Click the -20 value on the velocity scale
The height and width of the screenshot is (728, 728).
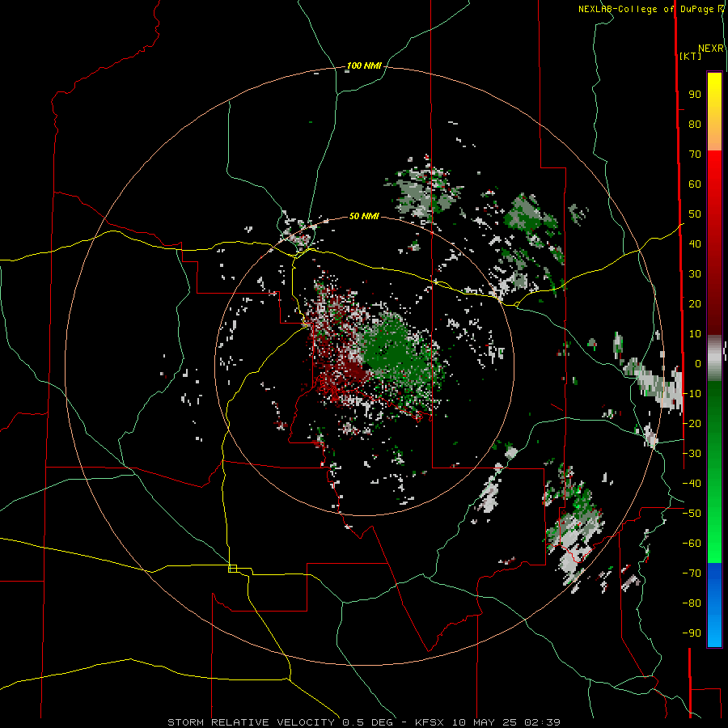(x=692, y=423)
